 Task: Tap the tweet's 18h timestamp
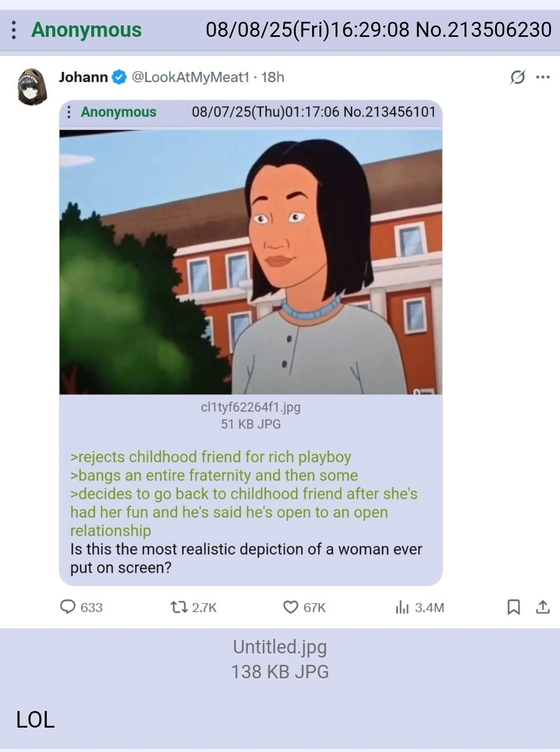click(x=273, y=77)
